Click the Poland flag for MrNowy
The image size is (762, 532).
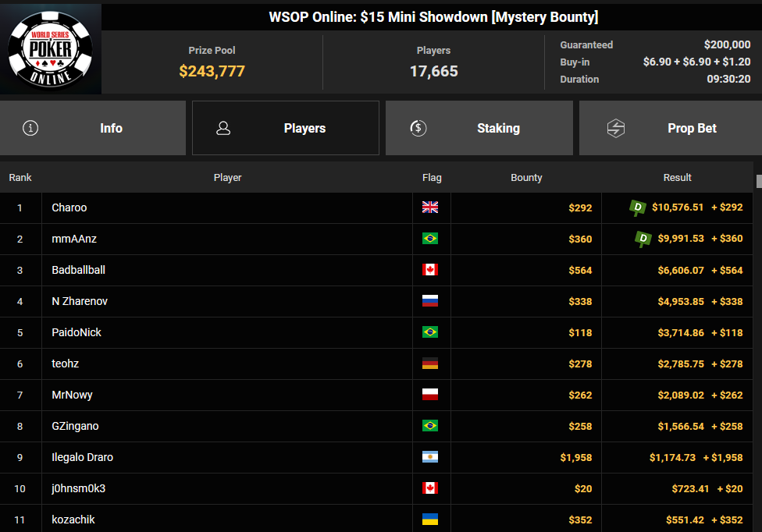click(430, 394)
